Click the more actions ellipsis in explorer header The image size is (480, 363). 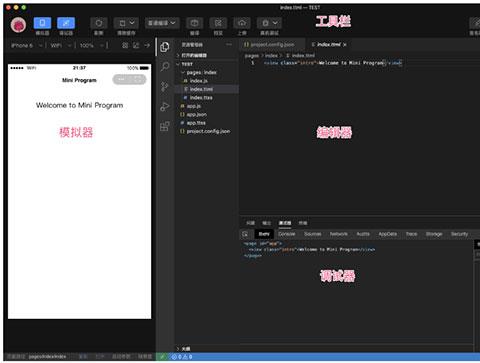click(x=229, y=44)
